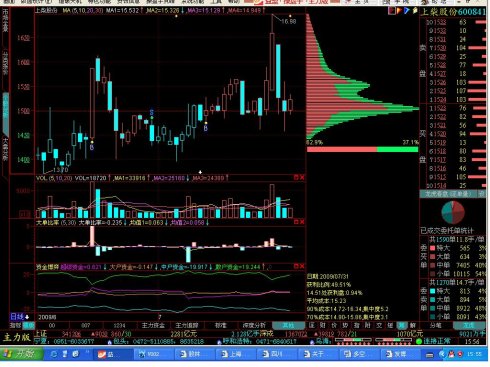
Task: Click the 解 tab in the bottom letter row
Action: pos(413,325)
